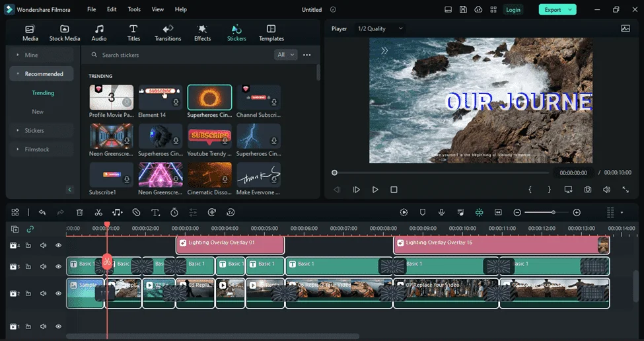This screenshot has width=644, height=341.
Task: Click the voiceover microphone icon
Action: click(x=441, y=212)
